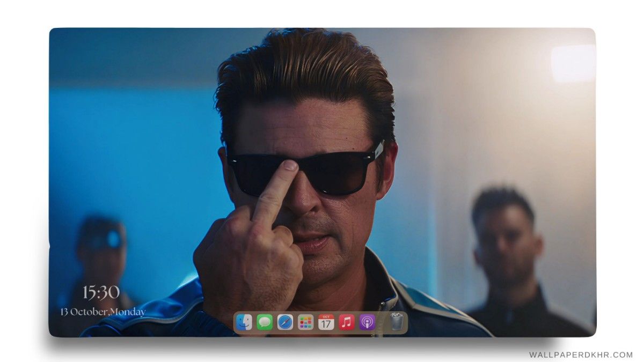Image resolution: width=644 pixels, height=362 pixels.
Task: Click the 15:30 clock widget
Action: [101, 292]
